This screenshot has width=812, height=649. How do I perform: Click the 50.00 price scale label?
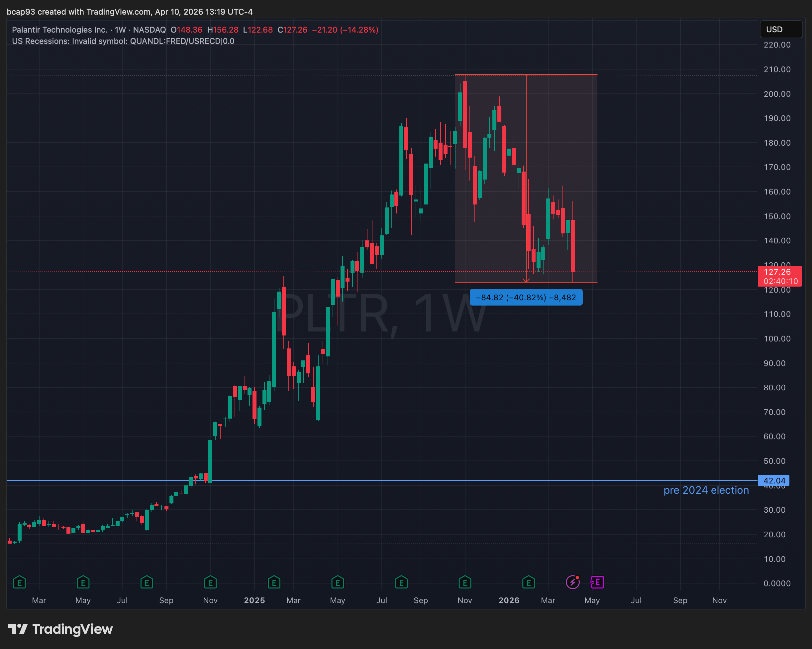point(774,461)
